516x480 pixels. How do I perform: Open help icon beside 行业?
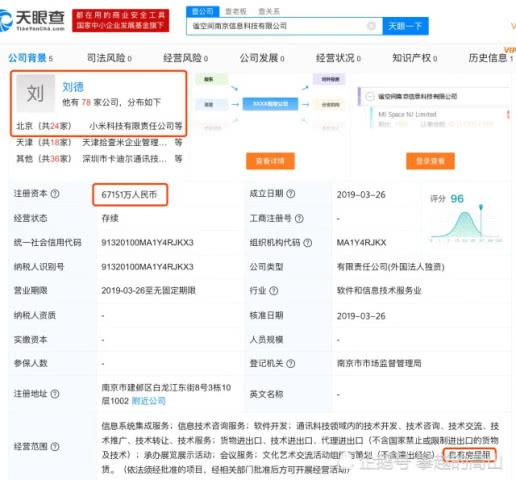click(x=274, y=291)
